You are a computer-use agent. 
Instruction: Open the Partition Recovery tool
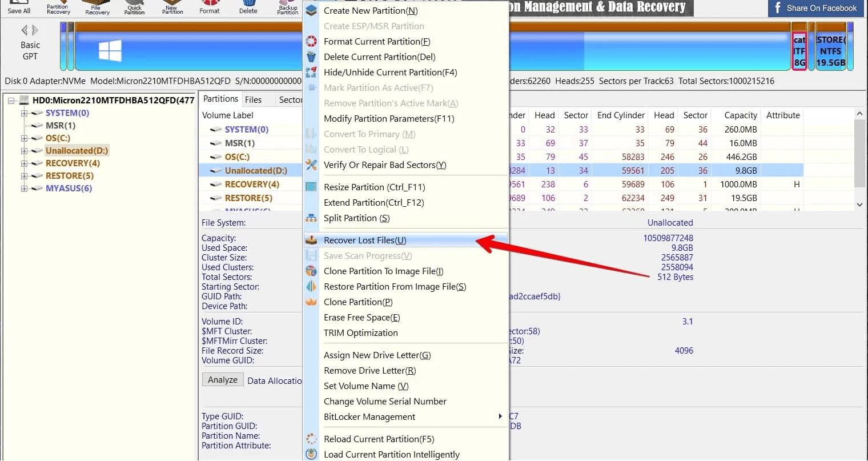(x=58, y=7)
